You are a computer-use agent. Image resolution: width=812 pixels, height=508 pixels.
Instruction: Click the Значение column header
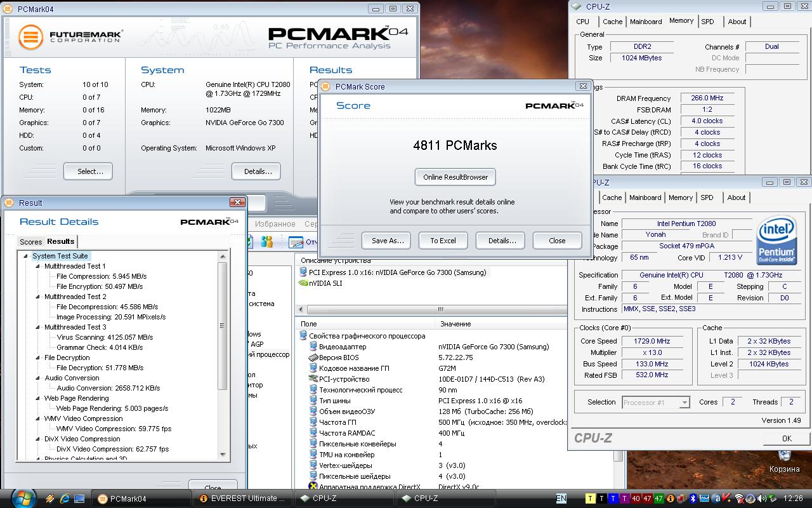(x=500, y=324)
